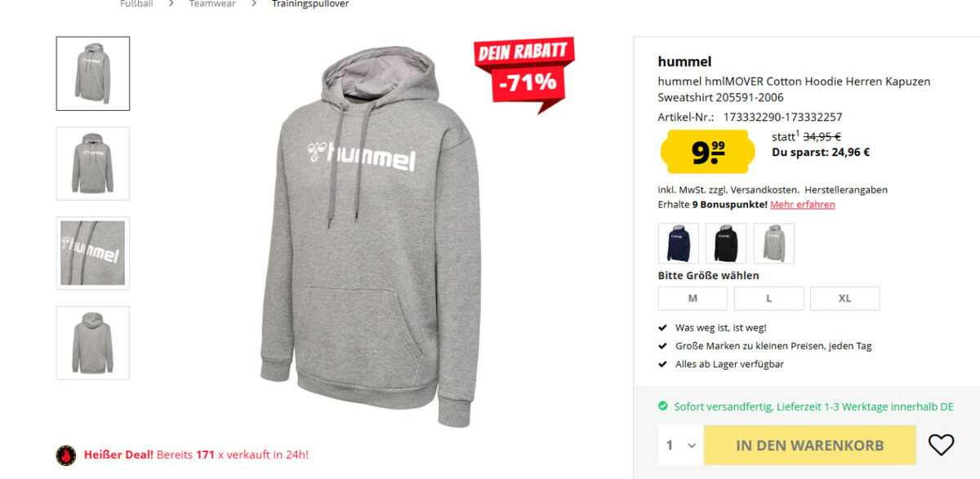Choose size L
Viewport: 980px width, 479px height.
[x=768, y=299]
